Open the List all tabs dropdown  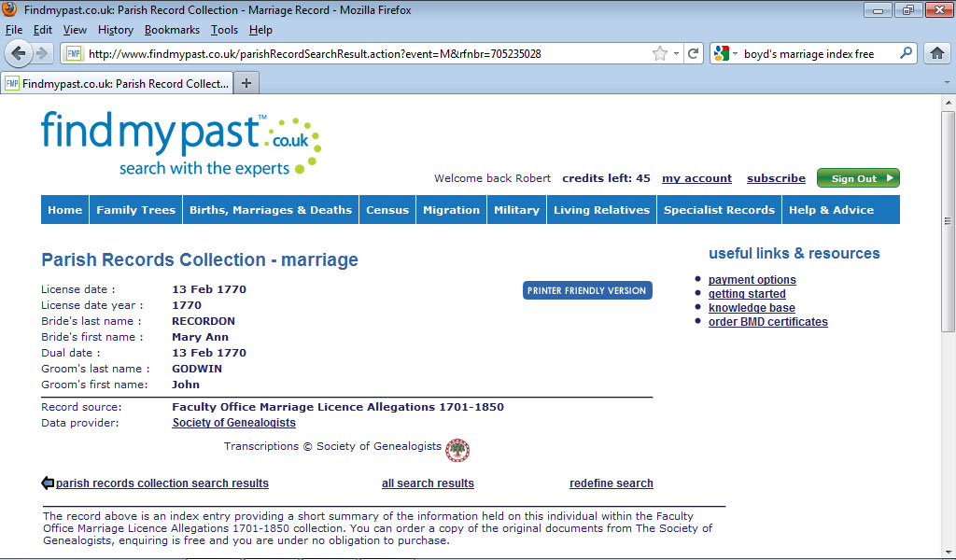click(x=947, y=82)
